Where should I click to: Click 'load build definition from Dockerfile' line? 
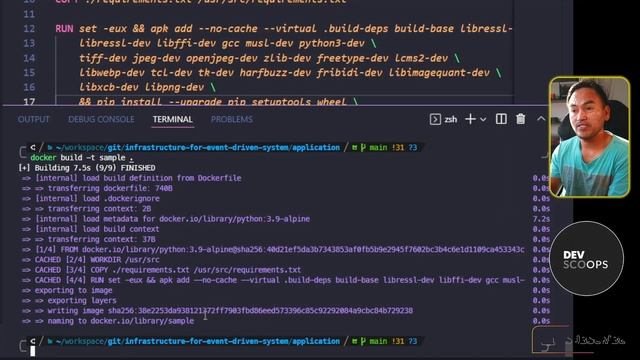(131, 178)
